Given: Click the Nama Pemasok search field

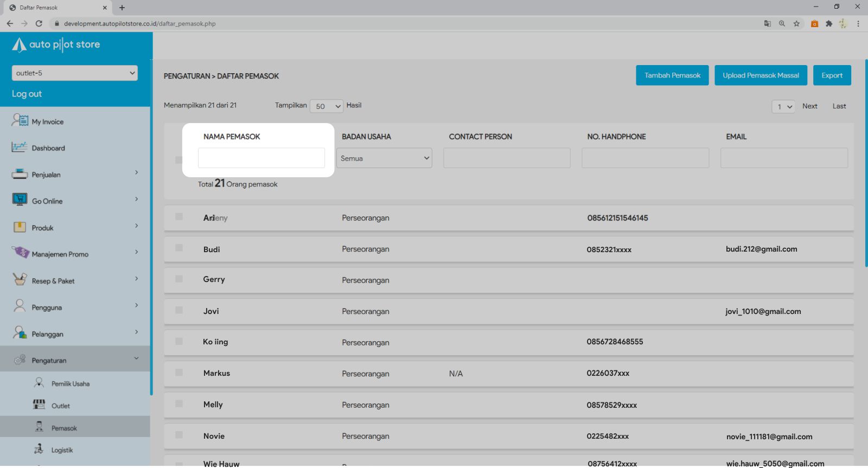Looking at the screenshot, I should click(261, 158).
